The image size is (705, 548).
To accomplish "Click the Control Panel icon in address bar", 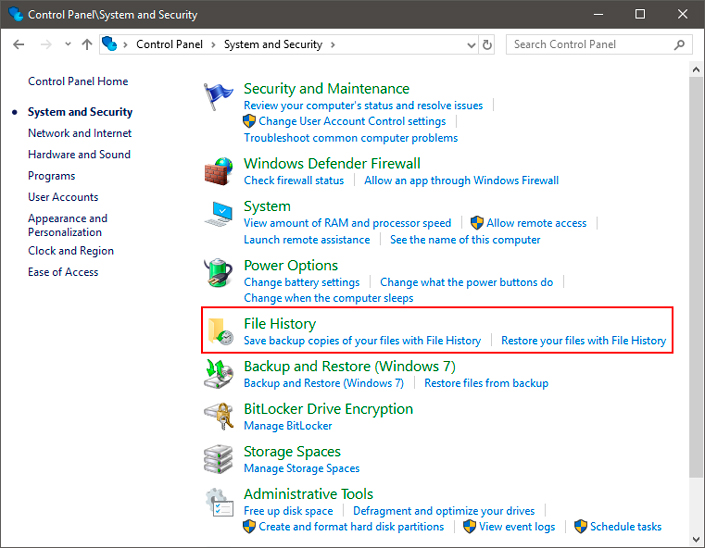I will [x=109, y=44].
